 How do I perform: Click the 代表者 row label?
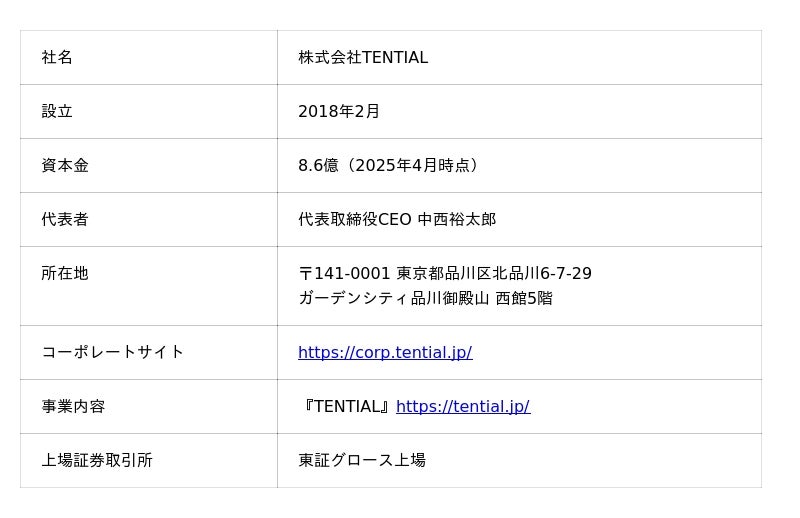point(65,220)
